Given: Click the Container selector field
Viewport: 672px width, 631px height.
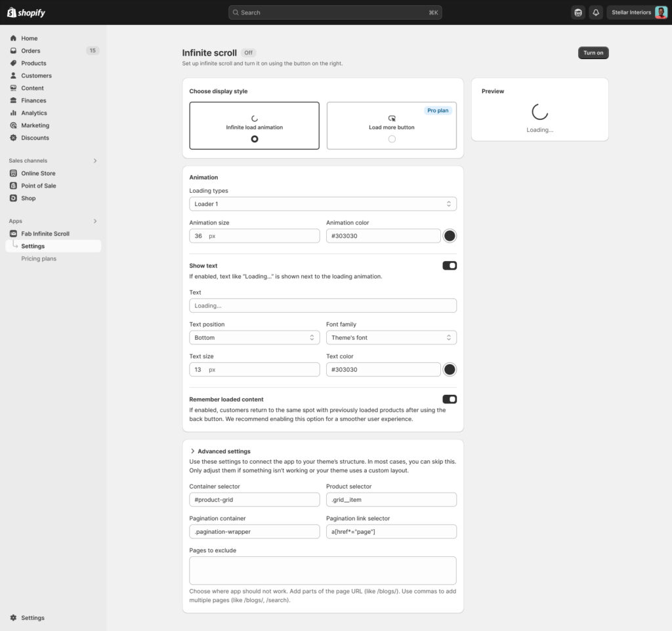Looking at the screenshot, I should pos(255,500).
